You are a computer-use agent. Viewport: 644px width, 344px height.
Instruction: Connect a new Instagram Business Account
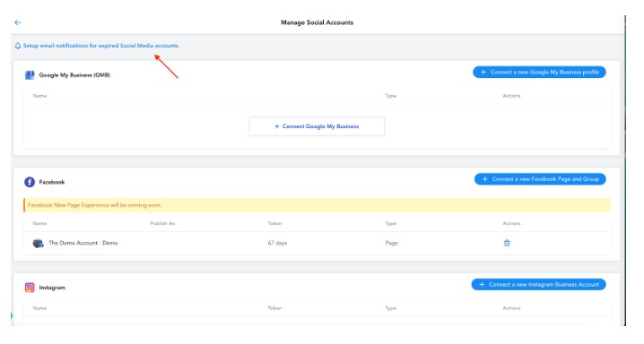tap(538, 285)
